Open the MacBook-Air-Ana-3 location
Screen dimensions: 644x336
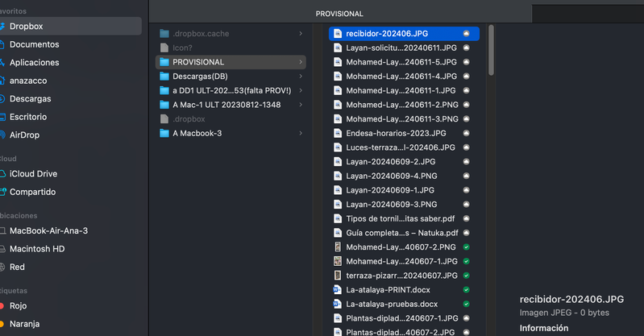tap(48, 230)
